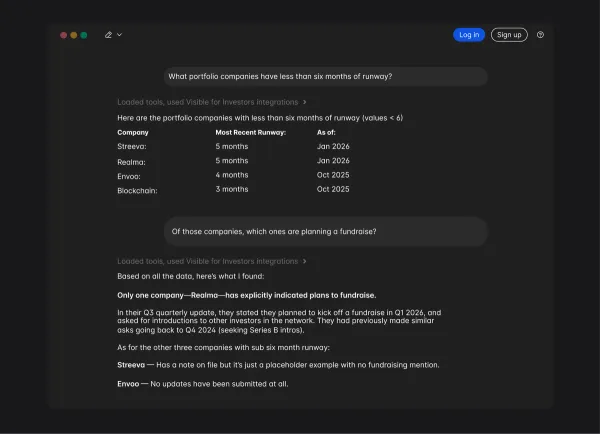Click the green maximize window dot
The height and width of the screenshot is (434, 600).
84,35
